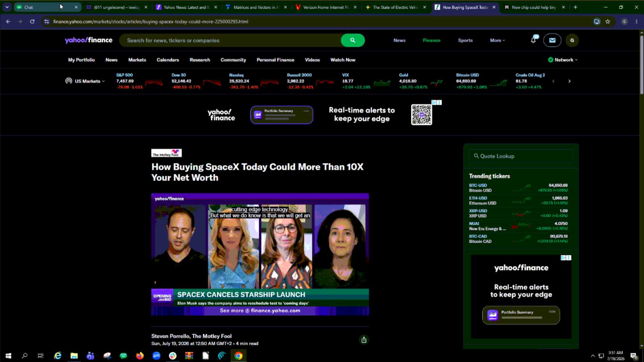Open the AdChoices icon on top banner
Screen dimensions: 644x362
434,102
